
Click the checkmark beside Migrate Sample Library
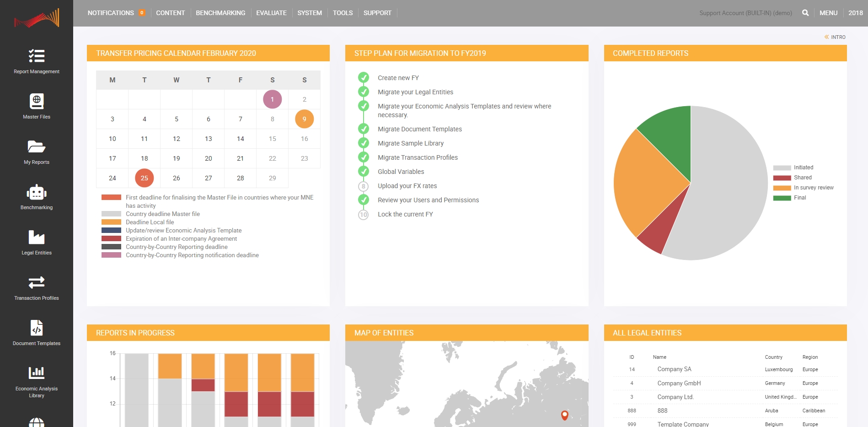(364, 143)
